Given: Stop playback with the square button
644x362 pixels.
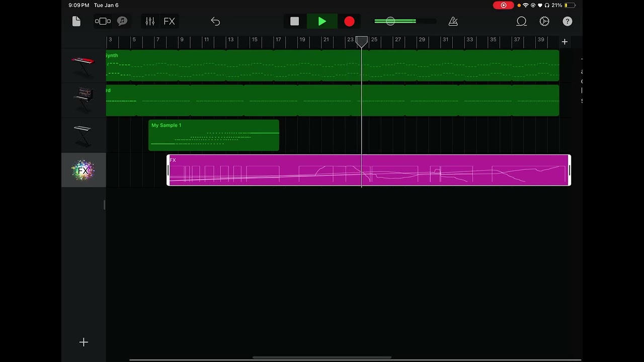Looking at the screenshot, I should 295,21.
